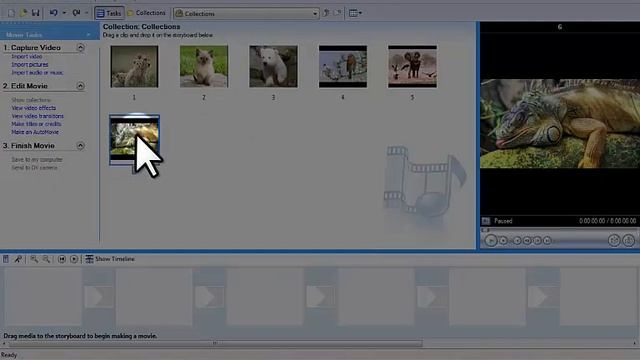Image resolution: width=640 pixels, height=360 pixels.
Task: Click the first storyboard transition cell
Action: [98, 297]
